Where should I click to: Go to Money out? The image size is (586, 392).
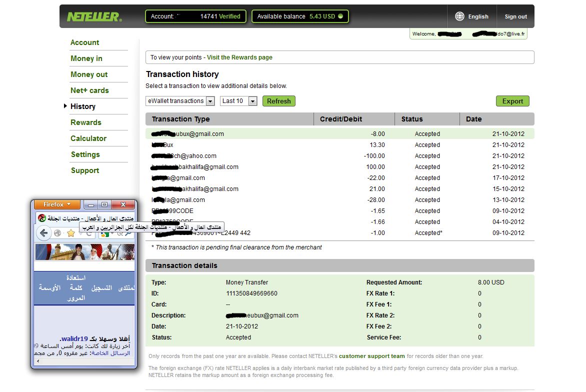(89, 74)
